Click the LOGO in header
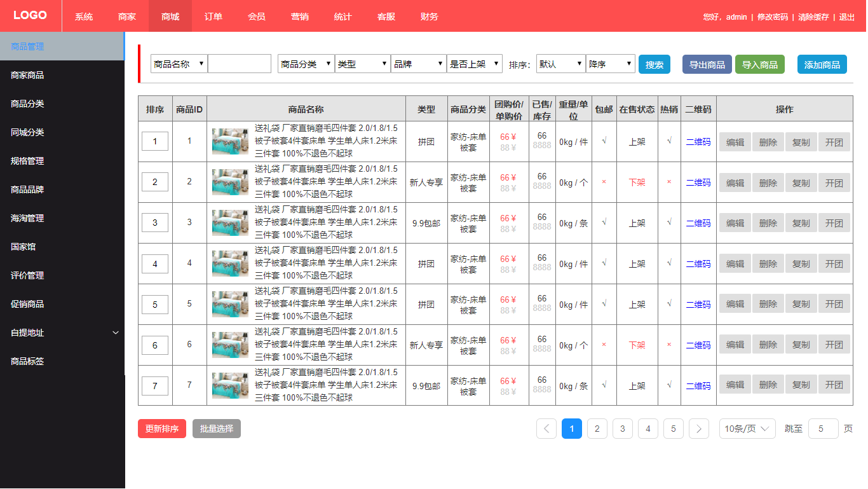868x489 pixels. tap(31, 15)
